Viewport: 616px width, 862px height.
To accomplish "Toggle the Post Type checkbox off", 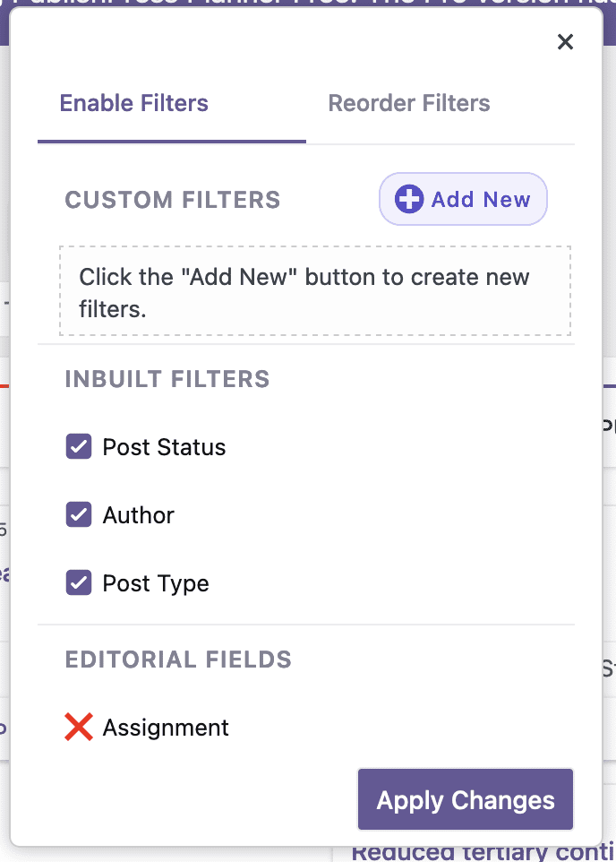I will 79,582.
